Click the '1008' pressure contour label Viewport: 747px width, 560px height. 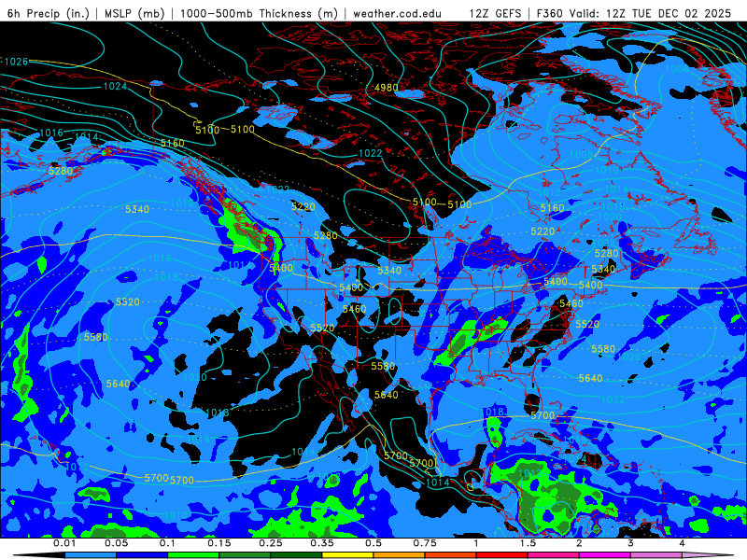coord(581,154)
